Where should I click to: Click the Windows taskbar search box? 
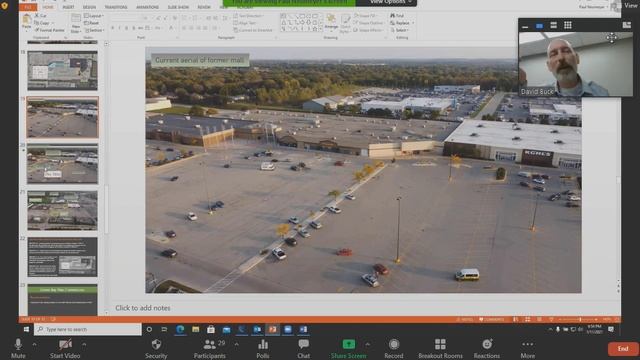(88, 329)
